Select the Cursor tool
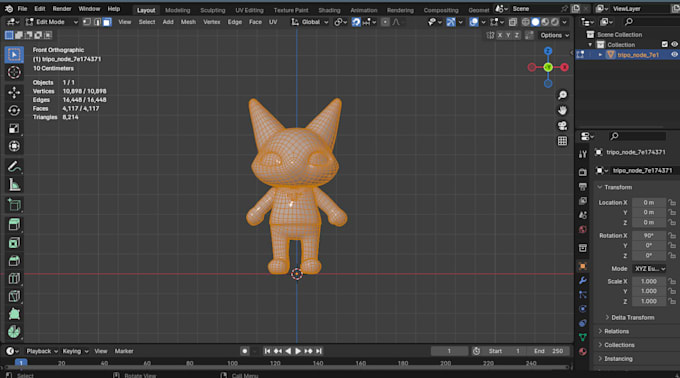Screen dimensions: 680x378 pyautogui.click(x=14, y=72)
